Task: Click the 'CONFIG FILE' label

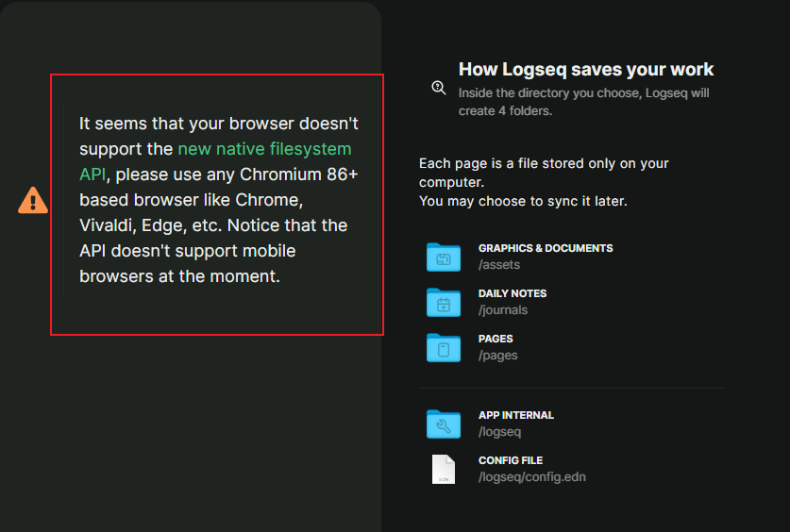Action: pos(511,460)
